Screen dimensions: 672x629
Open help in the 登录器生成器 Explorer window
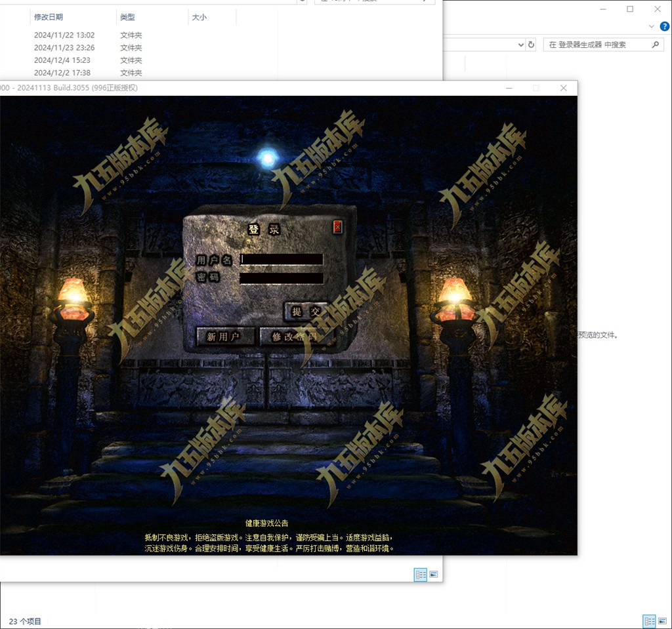pos(665,27)
